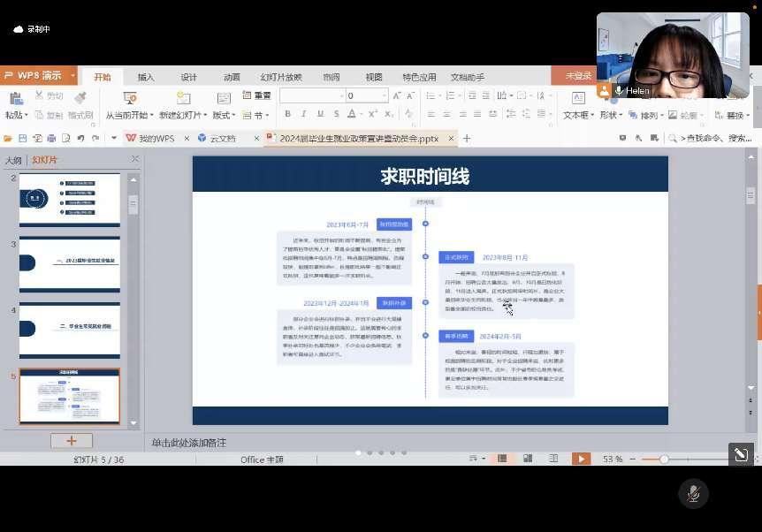
Task: Start slideshow via 从当前开始 icon
Action: point(130,99)
